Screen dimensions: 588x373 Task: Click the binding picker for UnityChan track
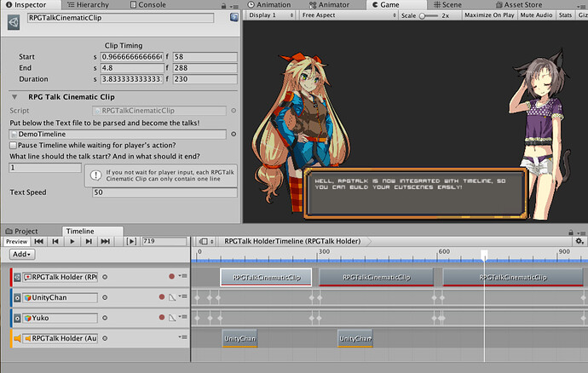click(105, 297)
